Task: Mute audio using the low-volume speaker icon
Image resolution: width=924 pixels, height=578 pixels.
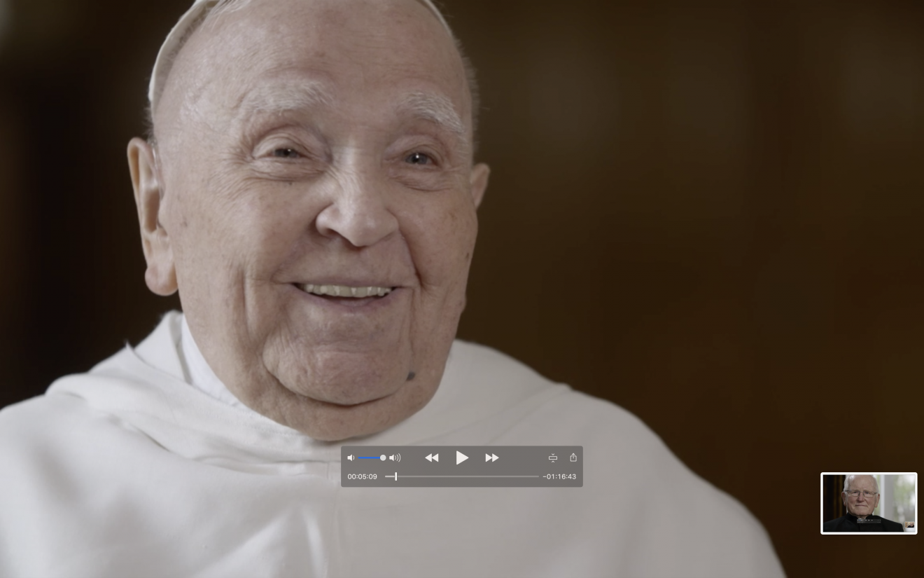Action: click(x=351, y=458)
